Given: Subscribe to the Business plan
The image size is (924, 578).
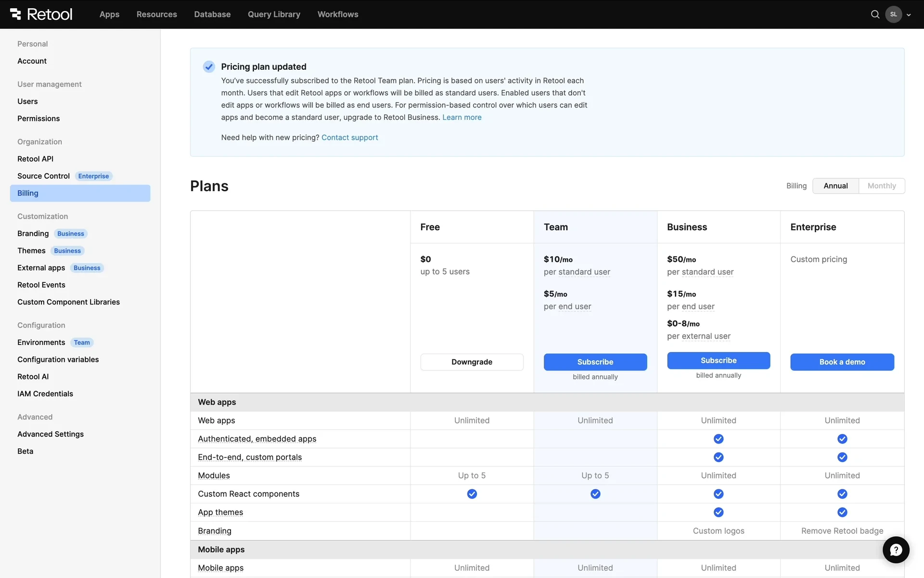Looking at the screenshot, I should point(719,360).
